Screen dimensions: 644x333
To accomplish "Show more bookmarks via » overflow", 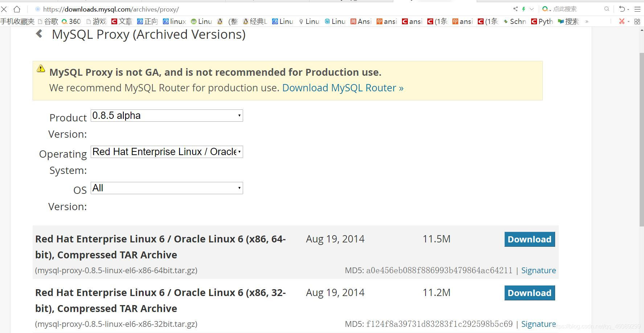I will point(587,21).
